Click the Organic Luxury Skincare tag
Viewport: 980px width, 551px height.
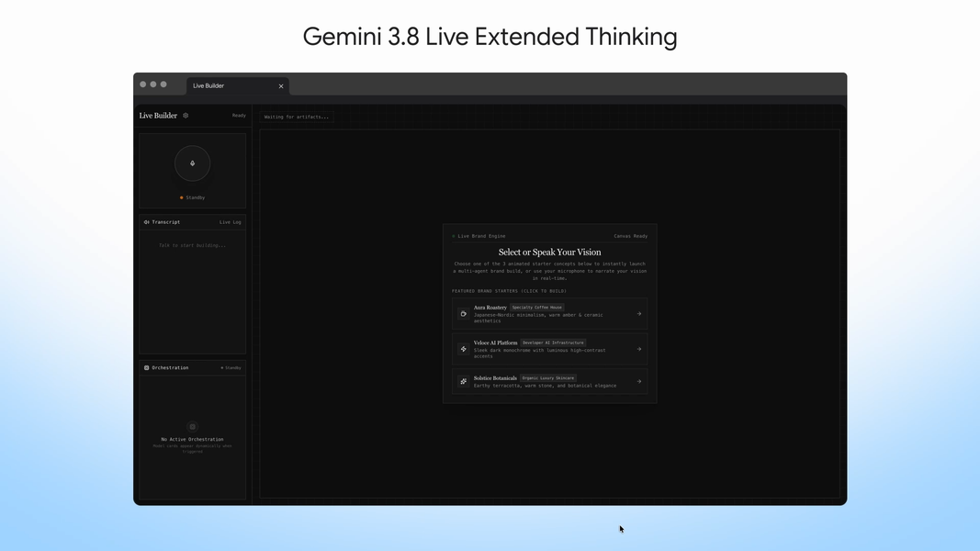click(x=548, y=378)
